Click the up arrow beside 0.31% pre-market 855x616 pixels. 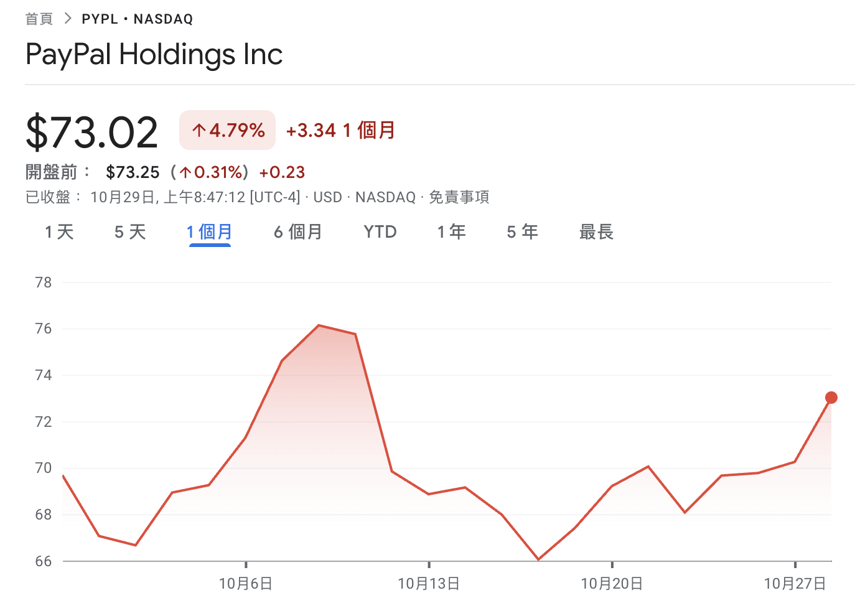(185, 172)
